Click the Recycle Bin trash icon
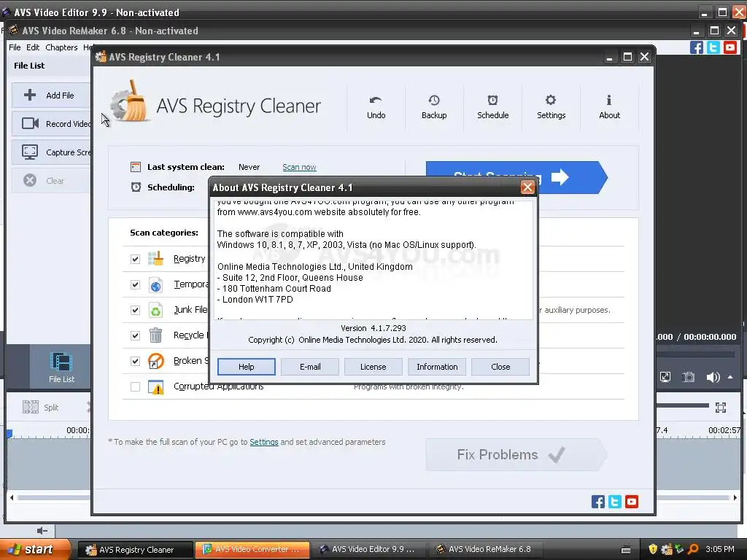Screen dimensions: 747x560 point(155,335)
